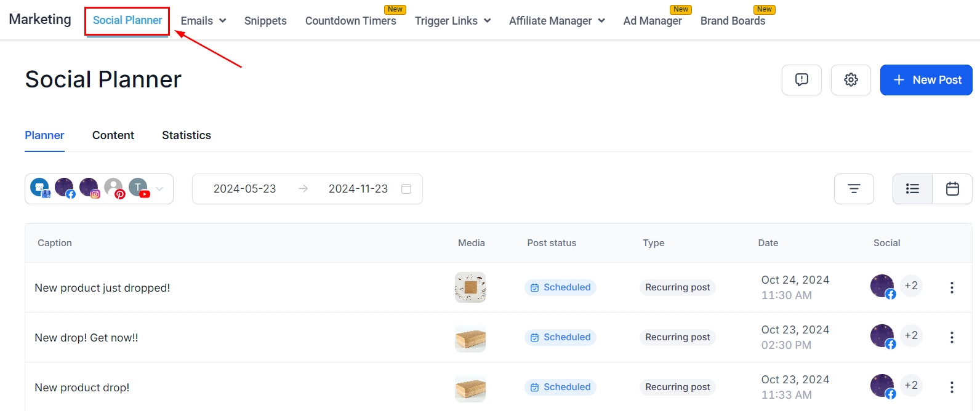Switch to the Statistics tab
Screen dimensions: 980x411
pyautogui.click(x=187, y=135)
